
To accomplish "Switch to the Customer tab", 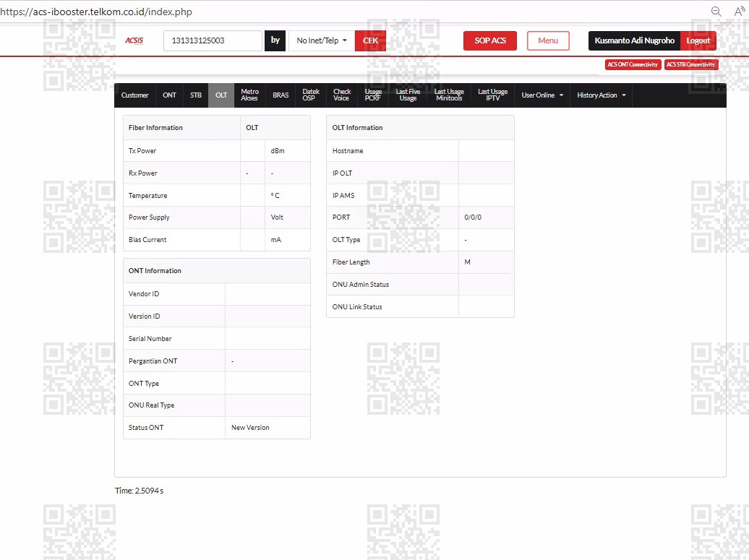I will click(x=134, y=95).
